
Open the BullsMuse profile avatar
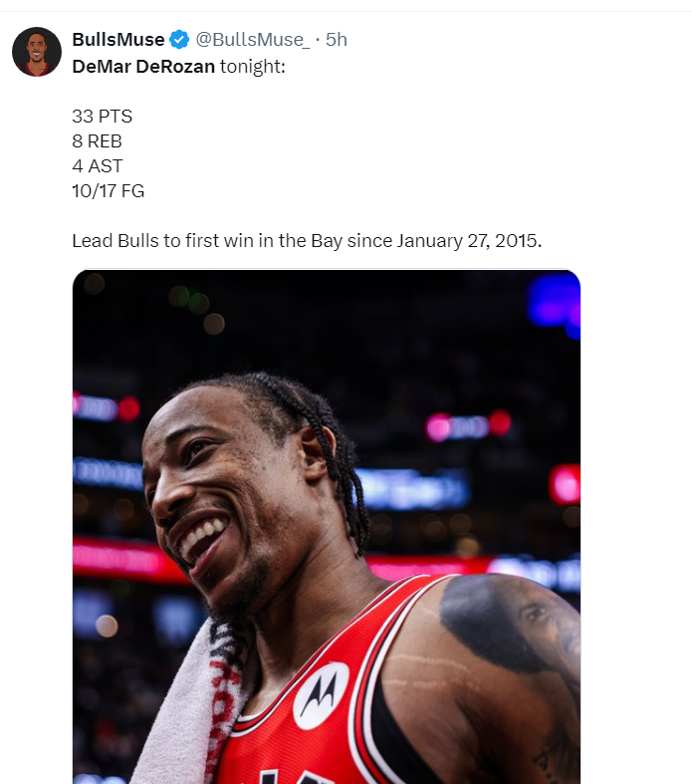(x=37, y=52)
